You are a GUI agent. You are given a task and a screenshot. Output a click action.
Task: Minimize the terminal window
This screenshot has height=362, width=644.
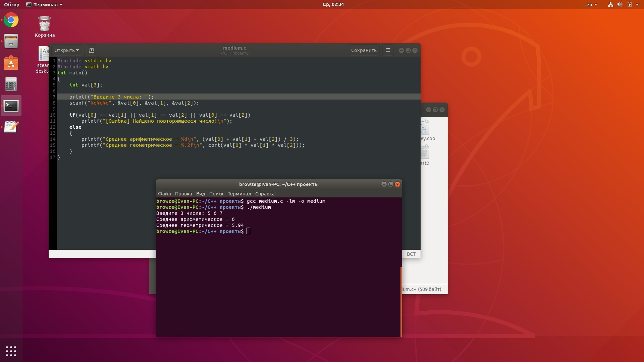coord(384,184)
